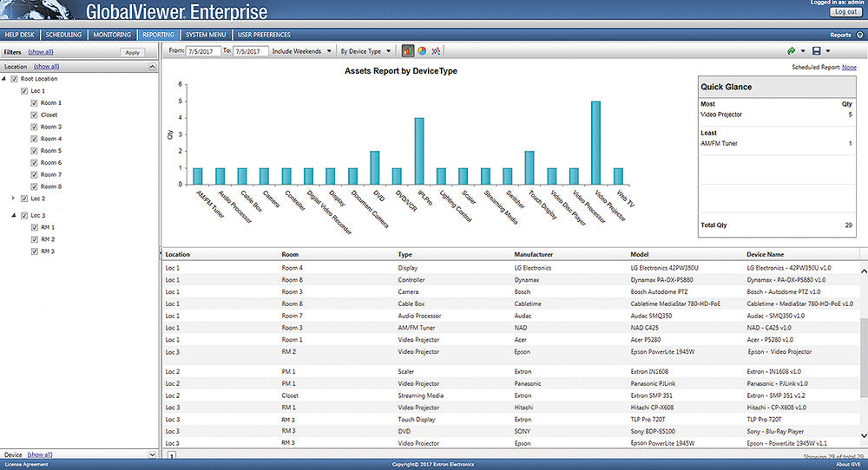Click show all link next to Device
Screen dimensions: 868x470
[x=40, y=454]
